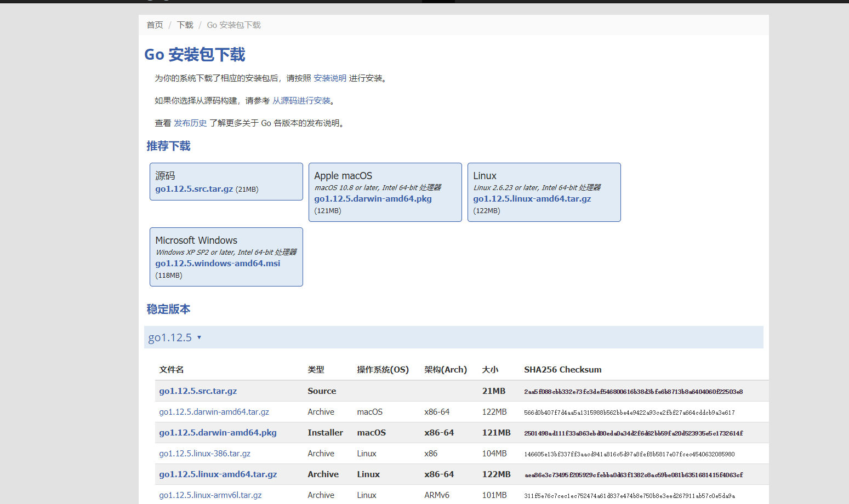Select the 文件名 column header
This screenshot has height=504, width=849.
tap(171, 370)
